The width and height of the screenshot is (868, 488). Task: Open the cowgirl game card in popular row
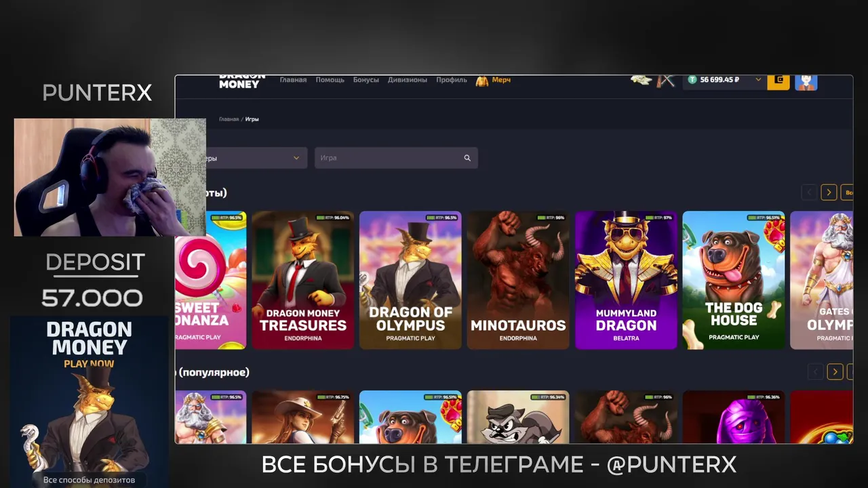303,417
